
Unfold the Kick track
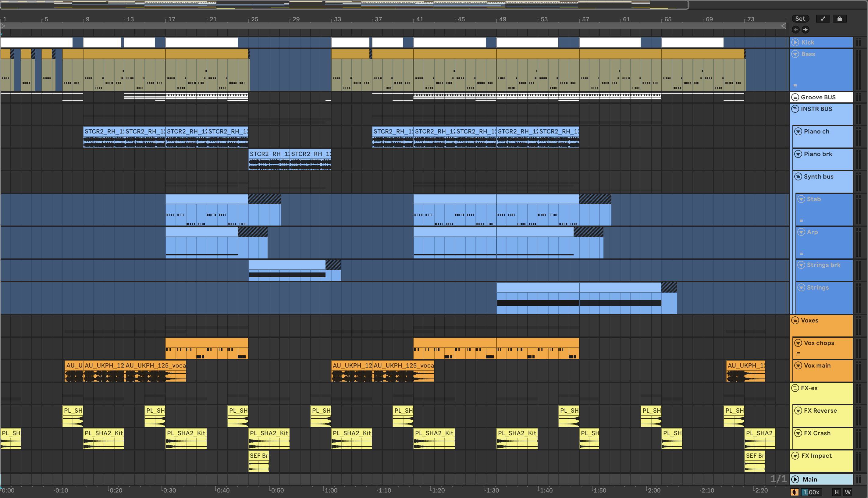(x=795, y=42)
